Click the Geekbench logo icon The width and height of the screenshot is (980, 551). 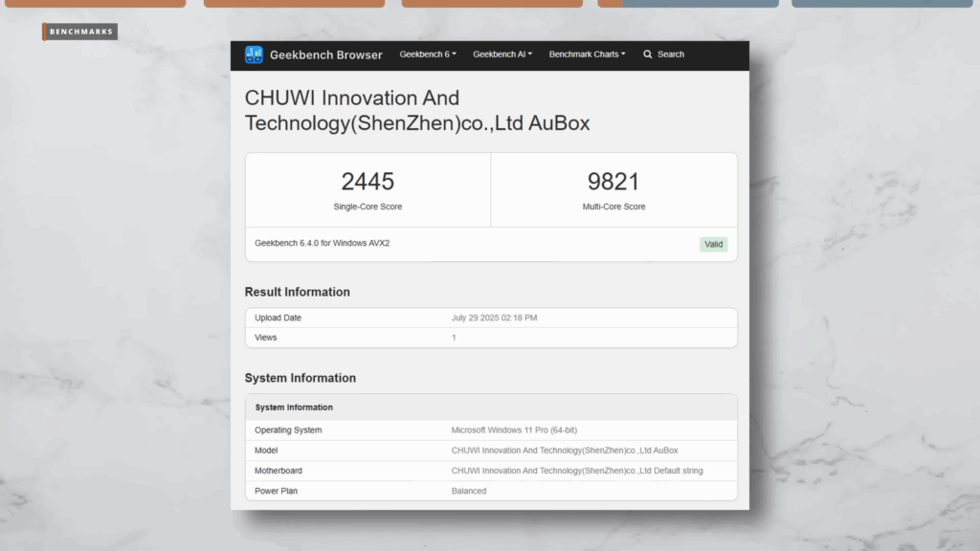click(x=254, y=55)
